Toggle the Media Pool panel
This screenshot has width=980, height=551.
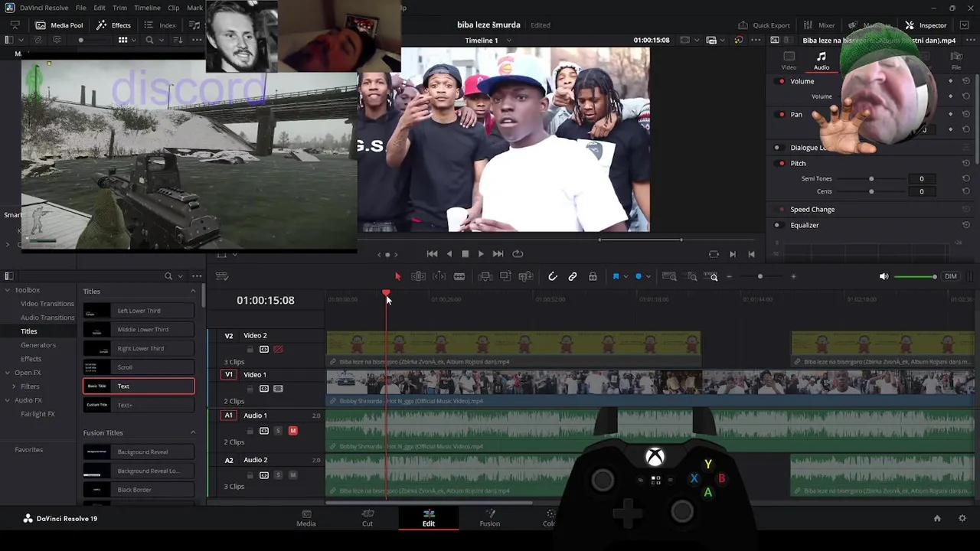pos(59,25)
